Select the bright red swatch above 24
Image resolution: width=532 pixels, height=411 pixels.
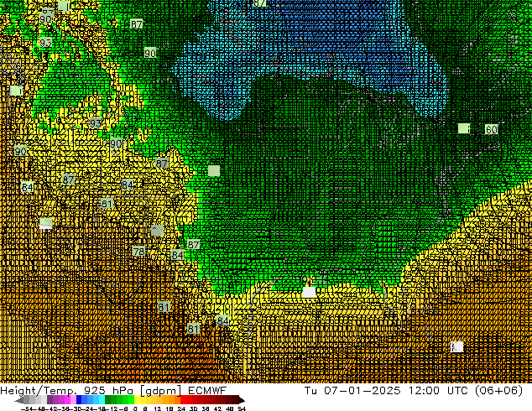183,399
